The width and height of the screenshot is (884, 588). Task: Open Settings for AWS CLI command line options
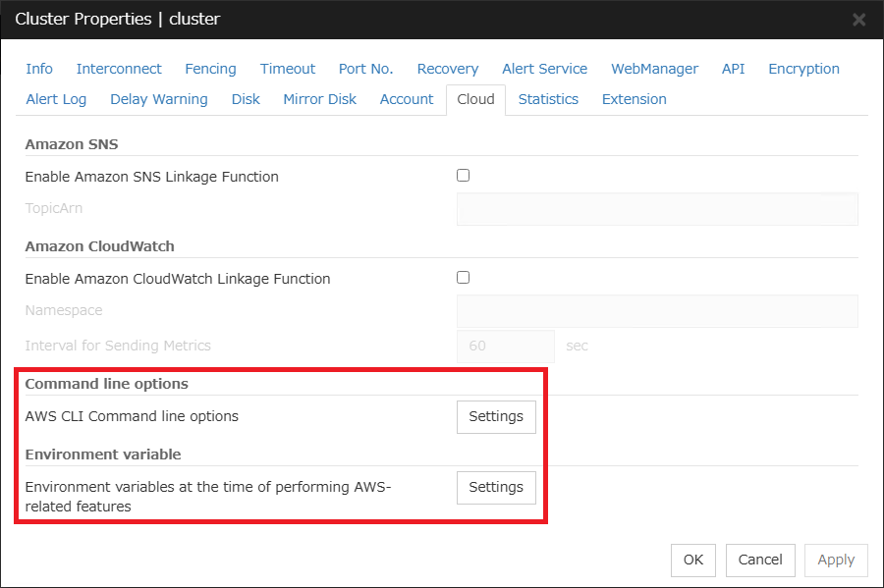pyautogui.click(x=496, y=417)
